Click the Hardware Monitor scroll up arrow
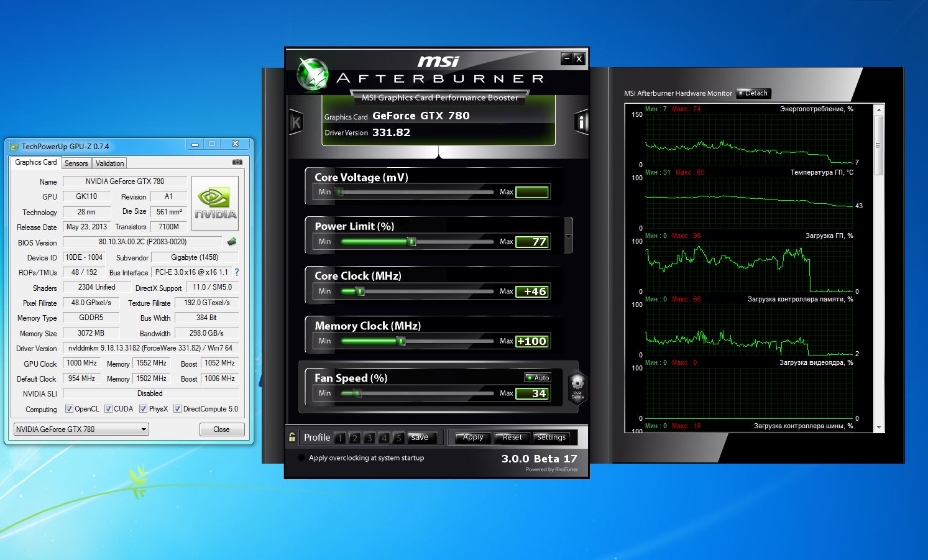928x560 pixels. pos(878,110)
